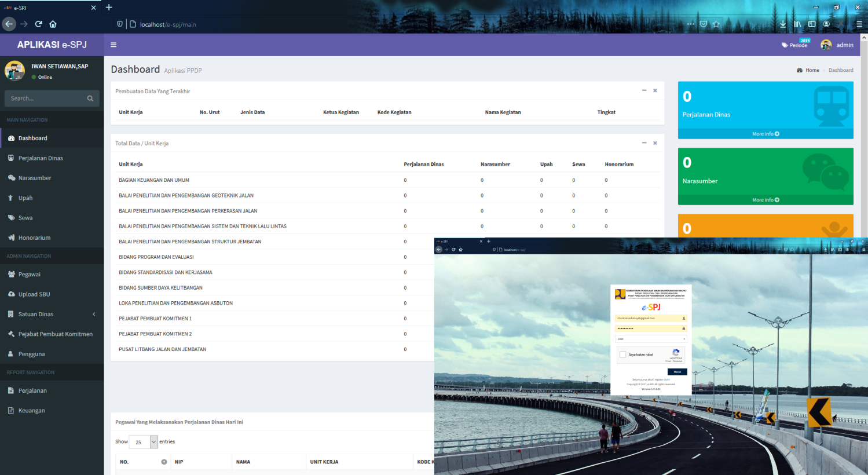This screenshot has height=475, width=868.
Task: Click the browser reload icon
Action: 38,24
